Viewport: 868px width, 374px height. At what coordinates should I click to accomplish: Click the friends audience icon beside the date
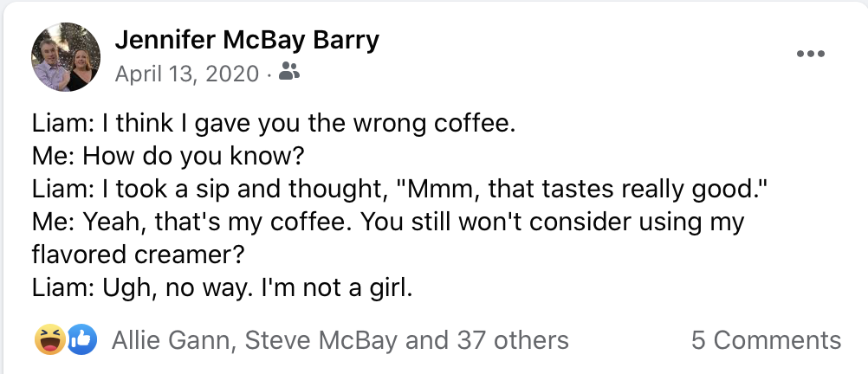click(x=289, y=74)
